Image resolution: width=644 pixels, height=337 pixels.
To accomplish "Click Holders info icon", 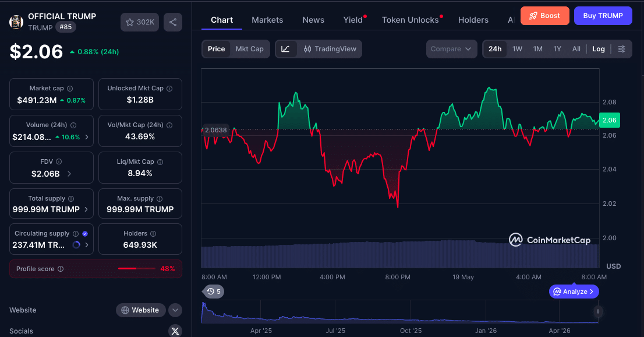I will (153, 234).
